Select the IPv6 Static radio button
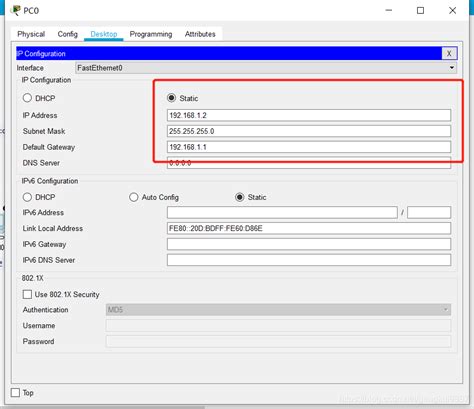Image resolution: width=474 pixels, height=409 pixels. [240, 197]
